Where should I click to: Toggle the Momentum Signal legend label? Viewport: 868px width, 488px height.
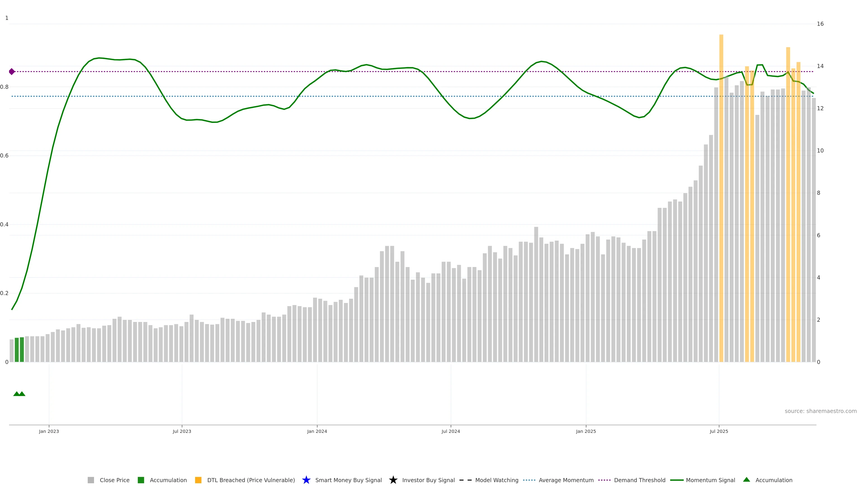[710, 480]
